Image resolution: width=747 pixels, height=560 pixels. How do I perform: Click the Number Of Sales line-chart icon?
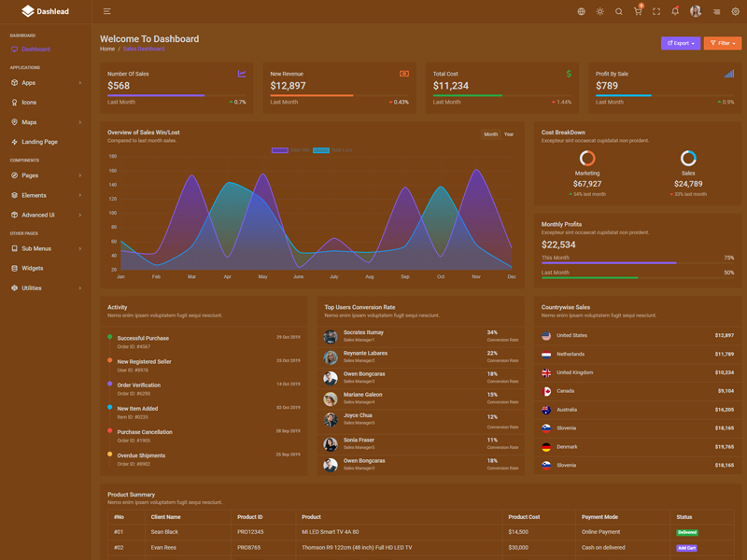pyautogui.click(x=242, y=74)
